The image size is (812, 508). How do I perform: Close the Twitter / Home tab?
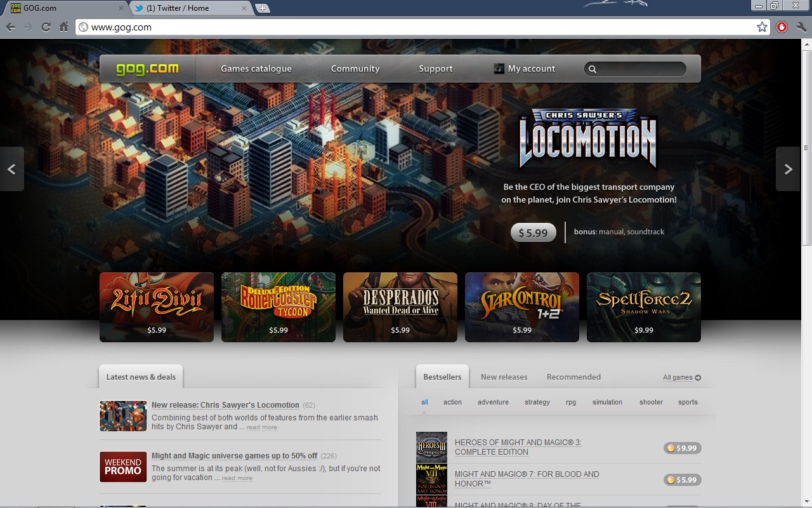coord(245,8)
